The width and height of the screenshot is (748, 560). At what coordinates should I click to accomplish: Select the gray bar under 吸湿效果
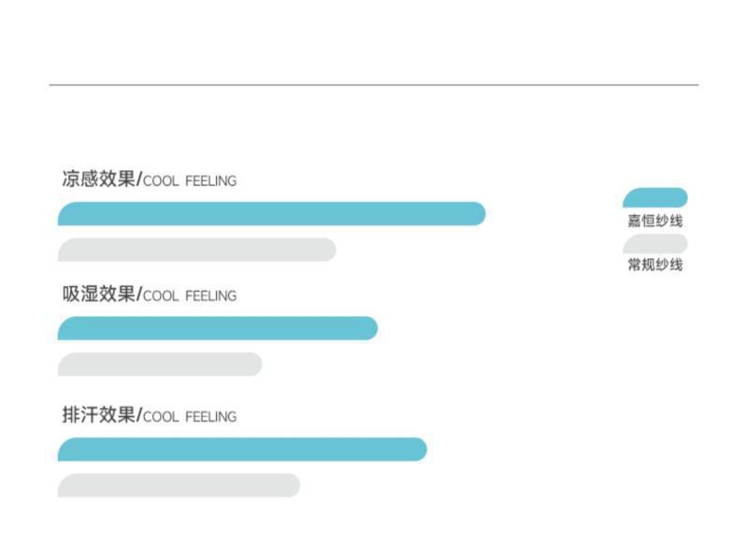[x=160, y=365]
